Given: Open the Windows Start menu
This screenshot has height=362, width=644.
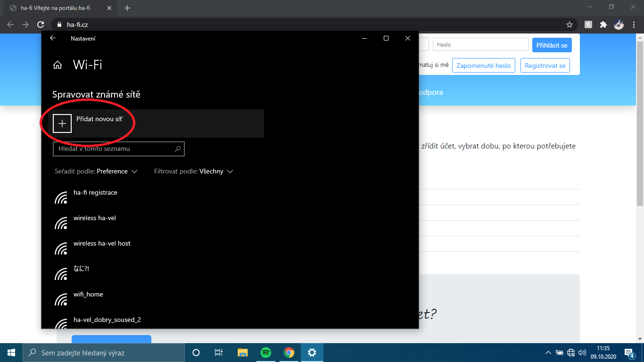Looking at the screenshot, I should click(11, 353).
